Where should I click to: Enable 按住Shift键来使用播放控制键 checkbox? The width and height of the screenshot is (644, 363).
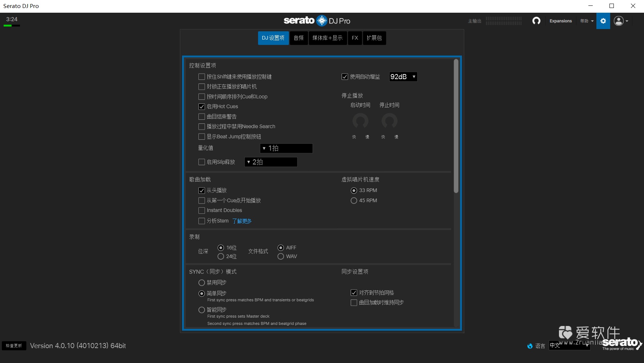point(202,77)
